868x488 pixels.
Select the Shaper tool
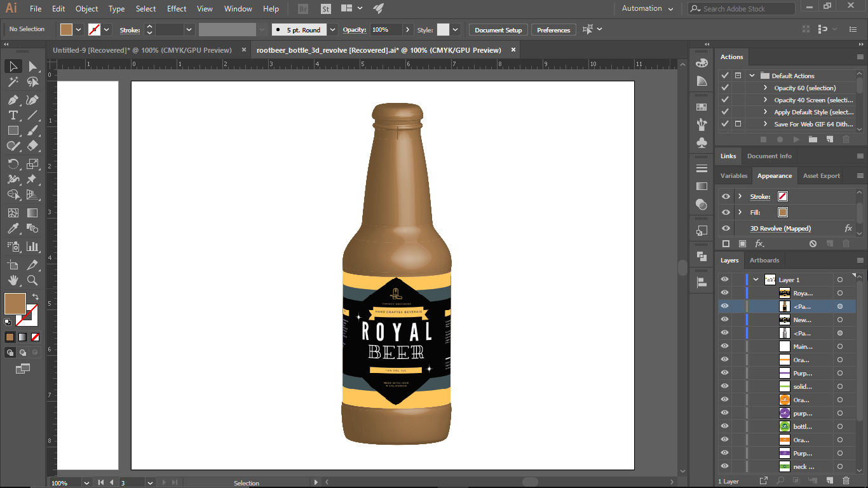pyautogui.click(x=13, y=146)
